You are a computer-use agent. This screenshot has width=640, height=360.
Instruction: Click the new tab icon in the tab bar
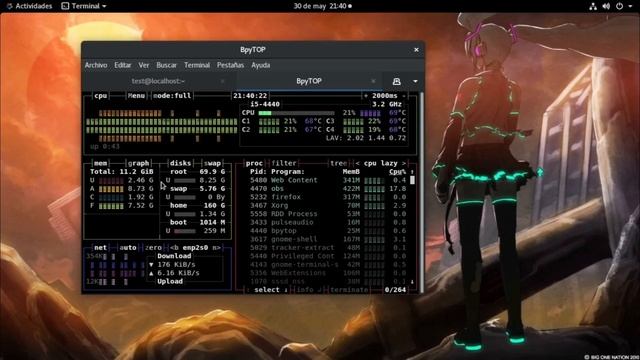pos(396,82)
